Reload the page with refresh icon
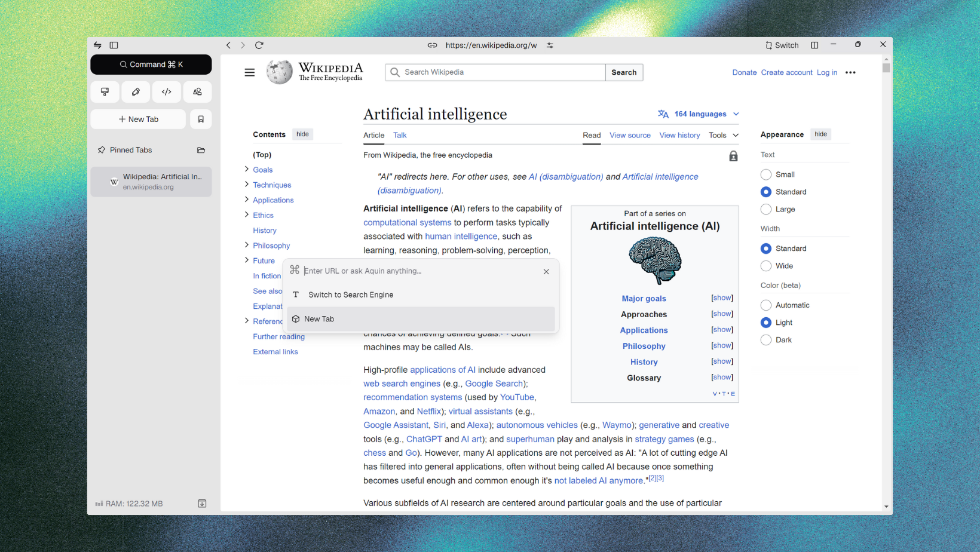Viewport: 980px width, 552px height. click(259, 45)
